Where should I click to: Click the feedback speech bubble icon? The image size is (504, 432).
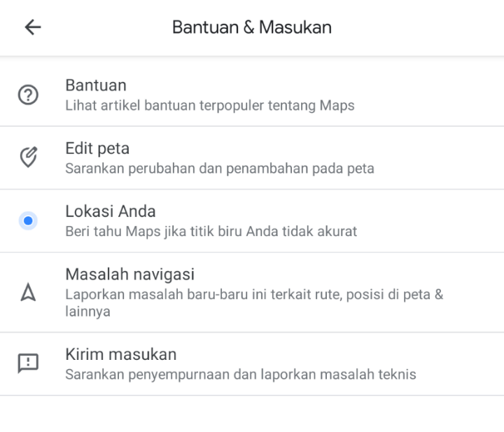point(28,363)
